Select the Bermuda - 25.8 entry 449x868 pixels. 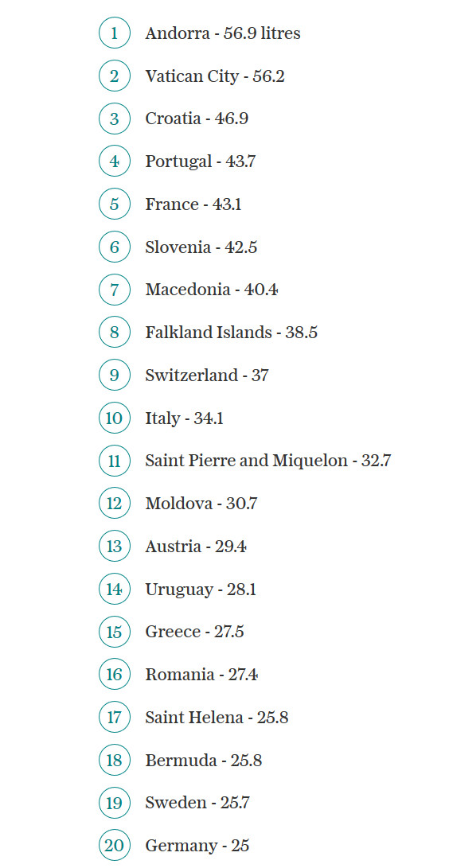(204, 760)
